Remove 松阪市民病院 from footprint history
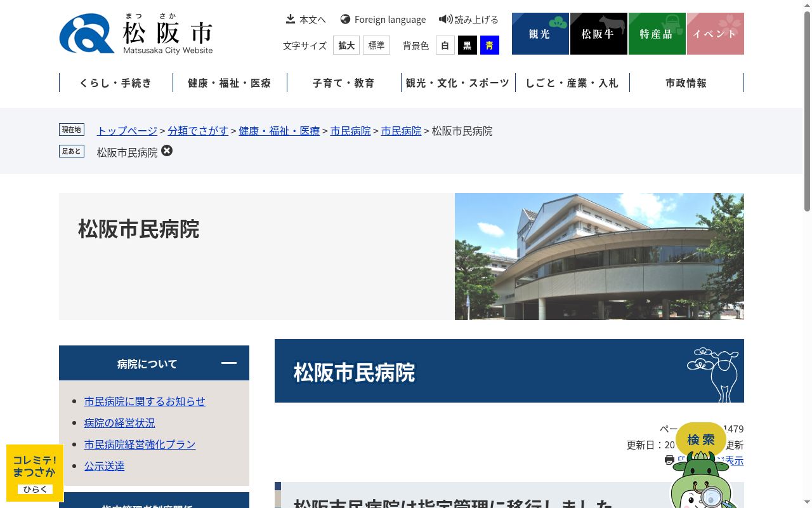The width and height of the screenshot is (812, 508). point(167,151)
